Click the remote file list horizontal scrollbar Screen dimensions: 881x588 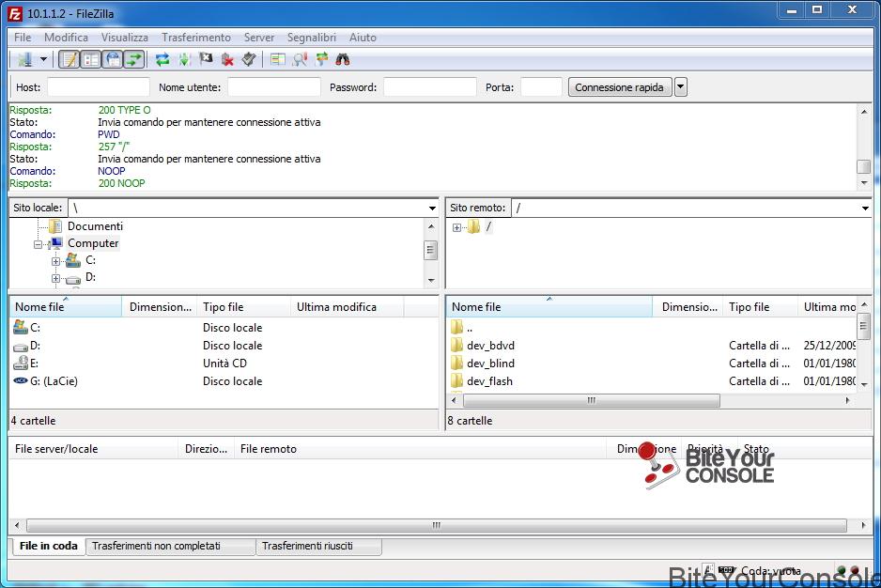coord(591,400)
